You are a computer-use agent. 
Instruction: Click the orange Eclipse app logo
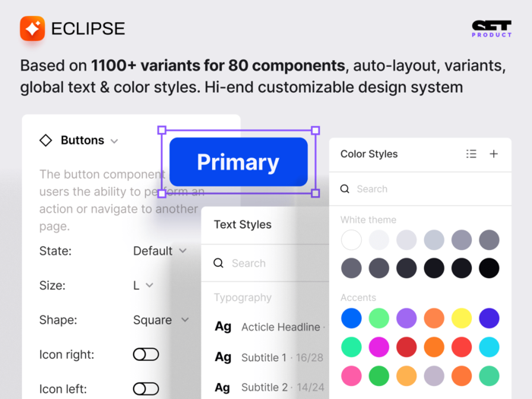point(32,29)
